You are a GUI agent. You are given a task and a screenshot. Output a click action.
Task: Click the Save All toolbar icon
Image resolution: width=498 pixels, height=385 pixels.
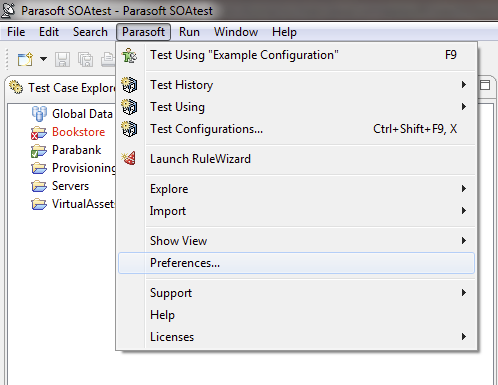86,60
